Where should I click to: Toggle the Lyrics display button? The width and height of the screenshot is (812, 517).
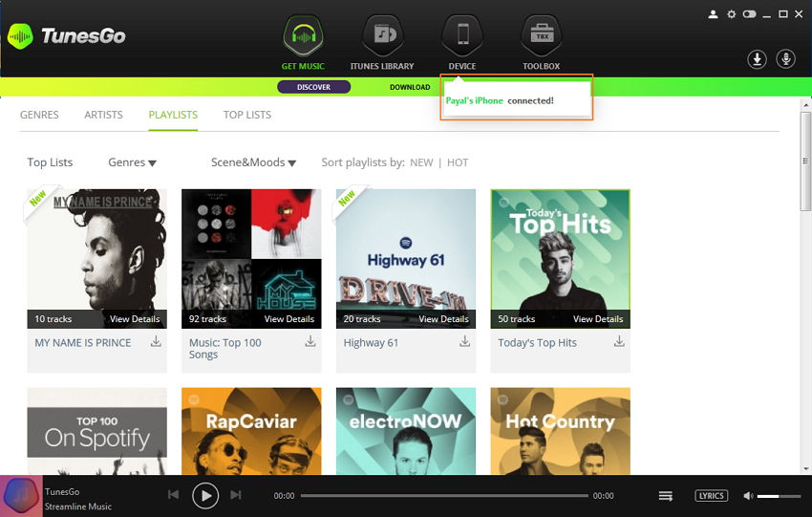click(711, 496)
